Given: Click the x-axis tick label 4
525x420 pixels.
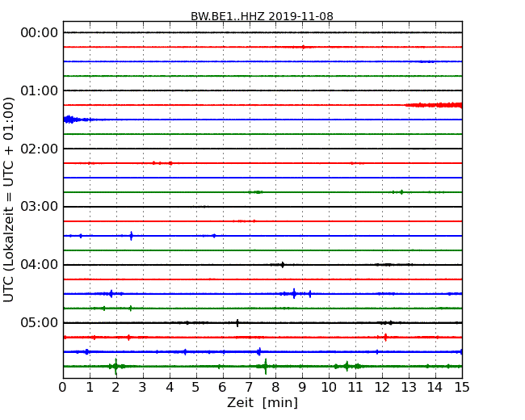Looking at the screenshot, I should coord(170,388).
